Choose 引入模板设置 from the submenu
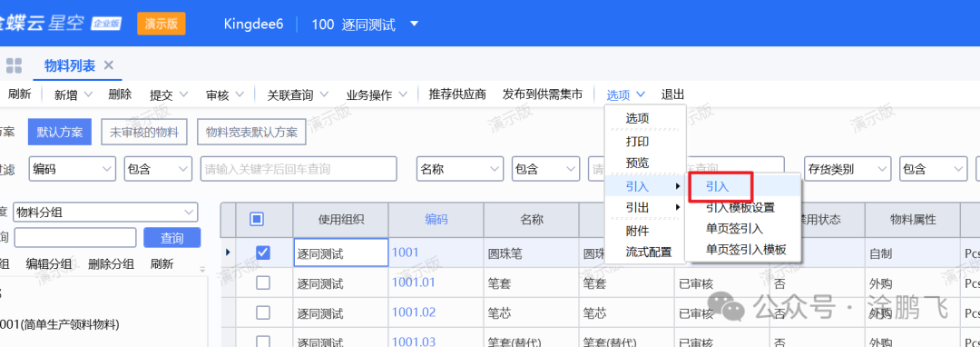The height and width of the screenshot is (347, 980). pos(740,208)
